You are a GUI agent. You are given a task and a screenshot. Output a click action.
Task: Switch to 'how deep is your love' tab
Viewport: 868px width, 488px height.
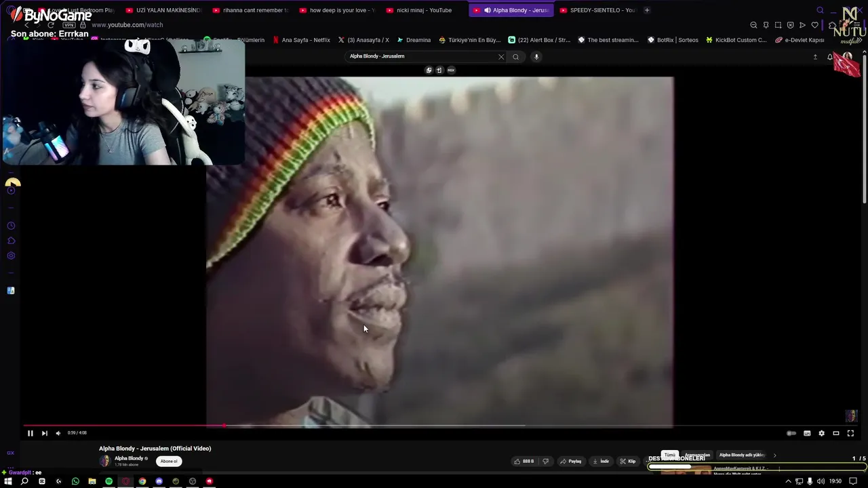tap(338, 10)
